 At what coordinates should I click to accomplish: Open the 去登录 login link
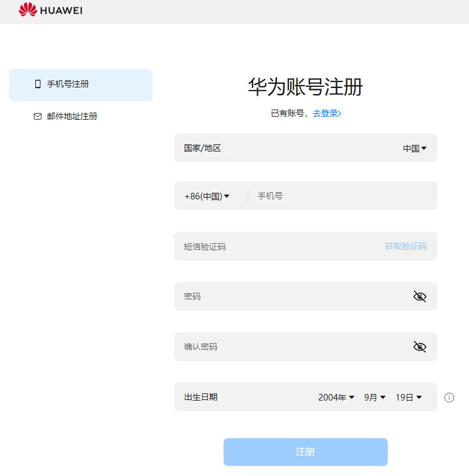(x=327, y=113)
